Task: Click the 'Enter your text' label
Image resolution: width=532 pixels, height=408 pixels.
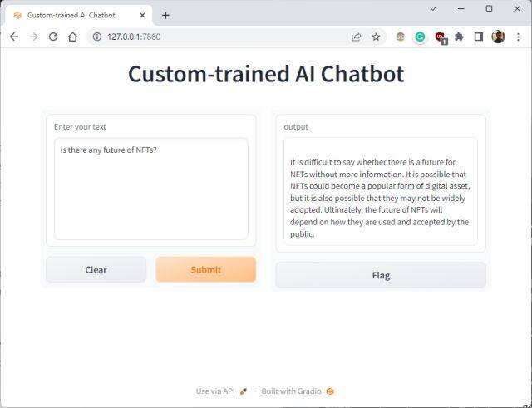Action: (x=80, y=126)
